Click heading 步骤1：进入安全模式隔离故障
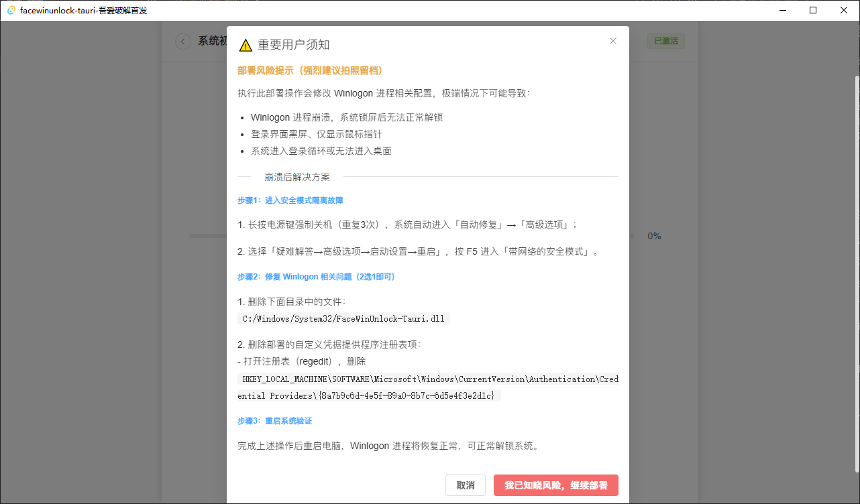 pyautogui.click(x=290, y=200)
